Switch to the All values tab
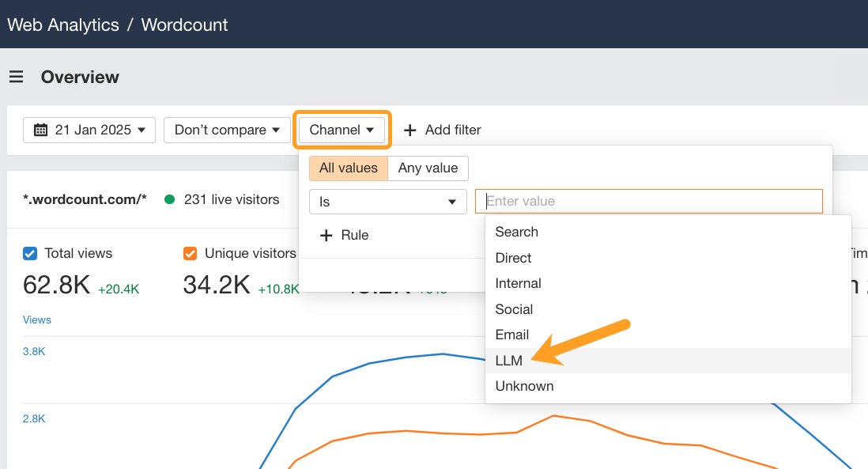 tap(348, 168)
